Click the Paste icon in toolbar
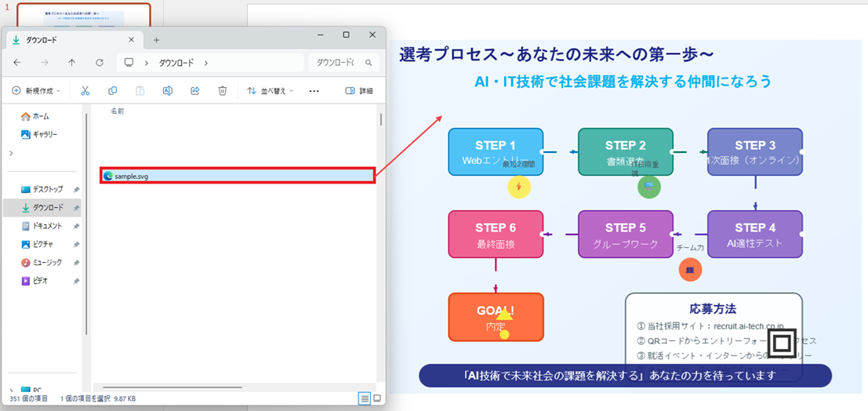868x411 pixels. (x=140, y=91)
